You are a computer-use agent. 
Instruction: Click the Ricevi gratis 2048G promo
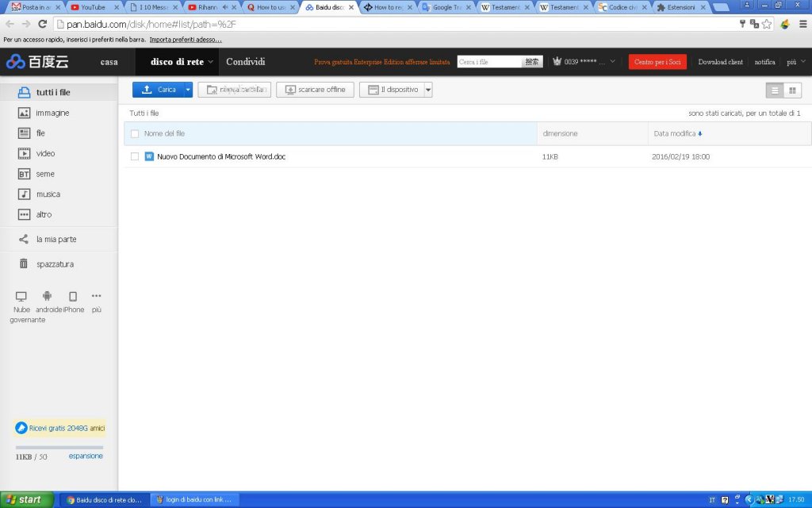(x=59, y=428)
